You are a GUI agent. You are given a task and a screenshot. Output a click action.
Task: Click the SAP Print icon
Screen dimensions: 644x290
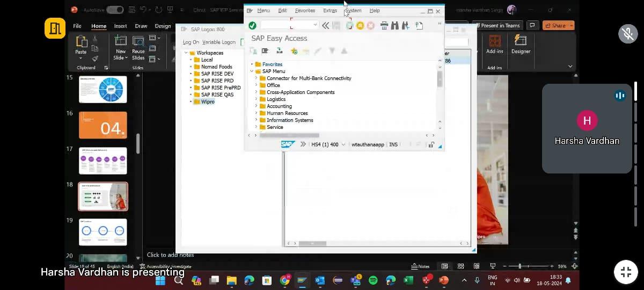click(x=384, y=25)
